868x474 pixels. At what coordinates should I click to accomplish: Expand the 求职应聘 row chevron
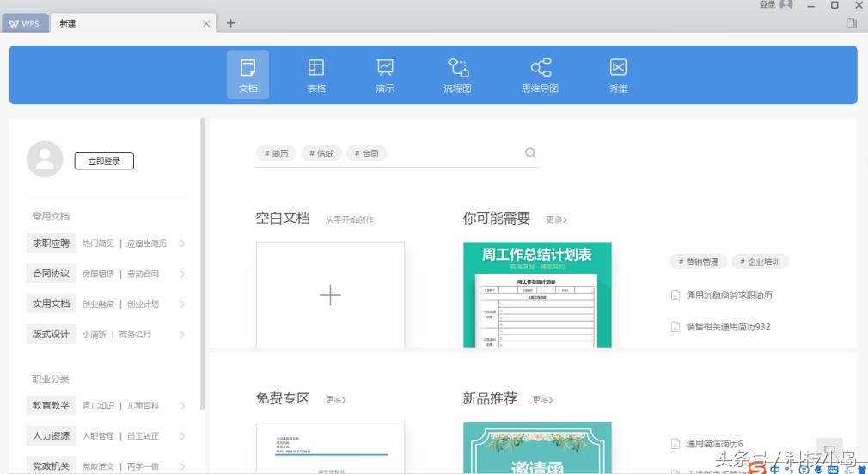pos(183,243)
